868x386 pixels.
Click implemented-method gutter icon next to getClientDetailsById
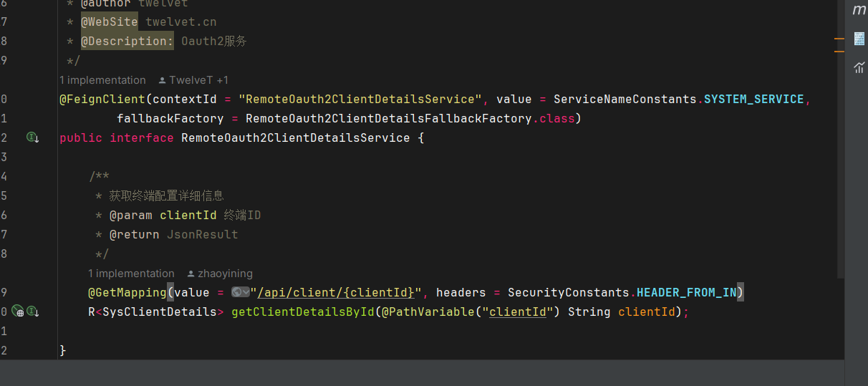coord(32,312)
